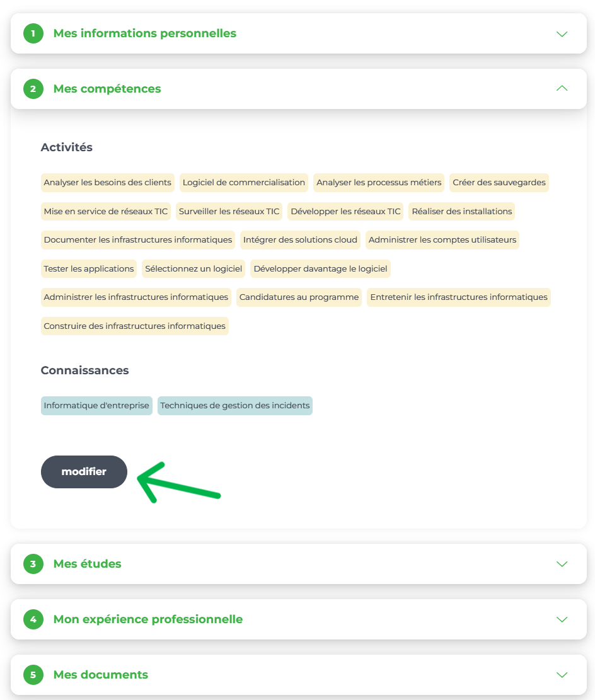Image resolution: width=595 pixels, height=700 pixels.
Task: Expand Mes documents section chevron
Action: pos(562,675)
